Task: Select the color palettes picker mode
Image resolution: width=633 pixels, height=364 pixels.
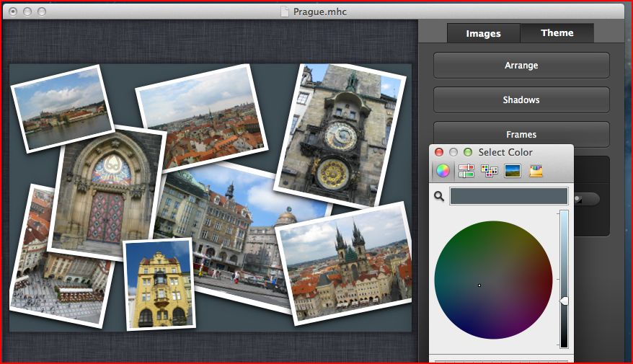Action: click(490, 171)
